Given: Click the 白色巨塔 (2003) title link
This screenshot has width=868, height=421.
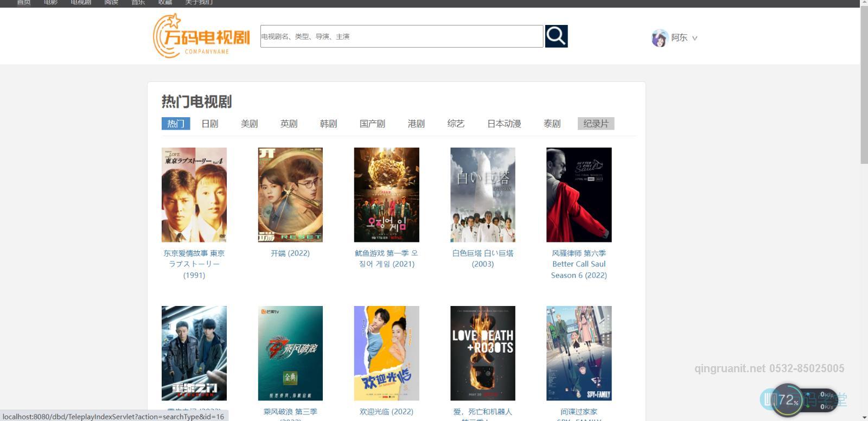Looking at the screenshot, I should (483, 259).
